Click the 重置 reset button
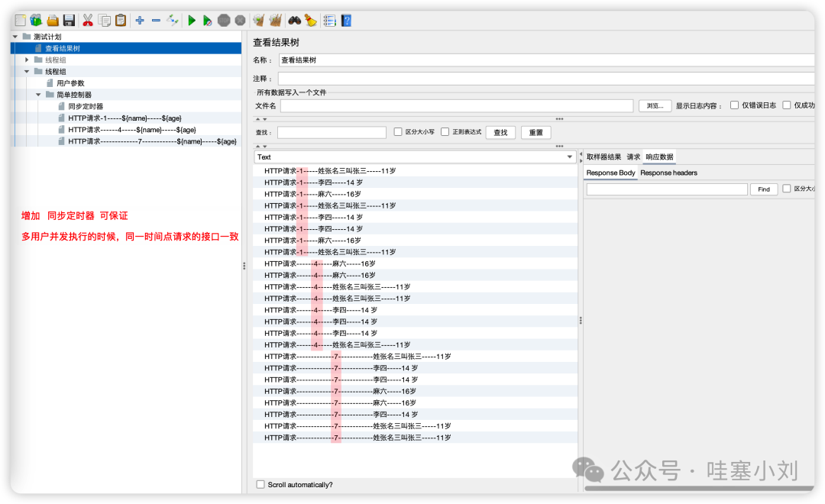825x504 pixels. (536, 133)
